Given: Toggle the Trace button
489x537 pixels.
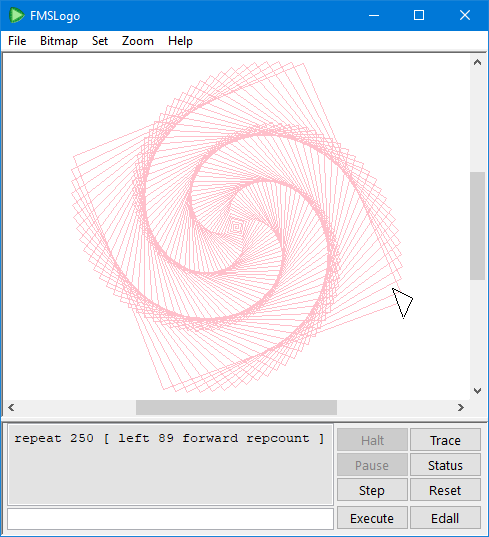Looking at the screenshot, I should point(445,440).
